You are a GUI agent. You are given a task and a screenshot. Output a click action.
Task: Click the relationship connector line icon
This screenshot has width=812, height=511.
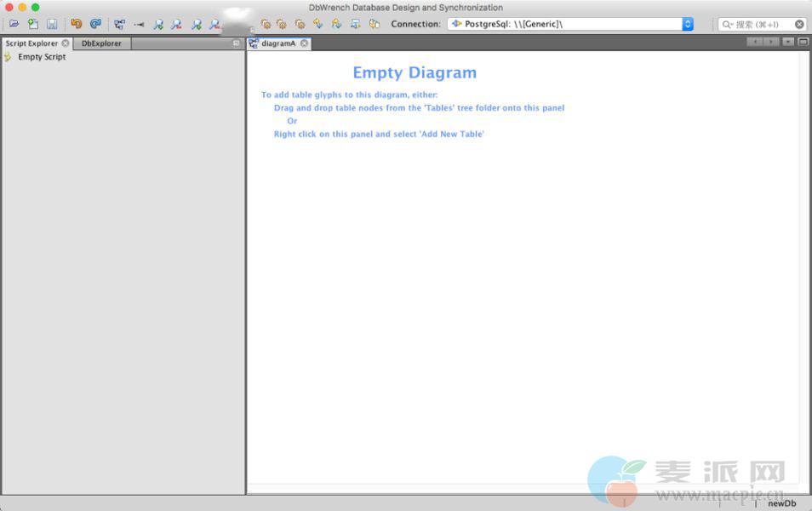coord(139,24)
